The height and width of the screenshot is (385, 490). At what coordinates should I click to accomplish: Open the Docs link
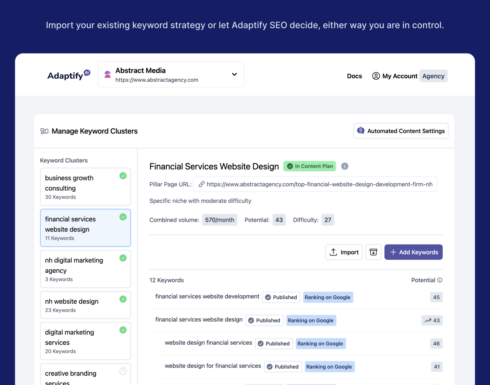354,76
